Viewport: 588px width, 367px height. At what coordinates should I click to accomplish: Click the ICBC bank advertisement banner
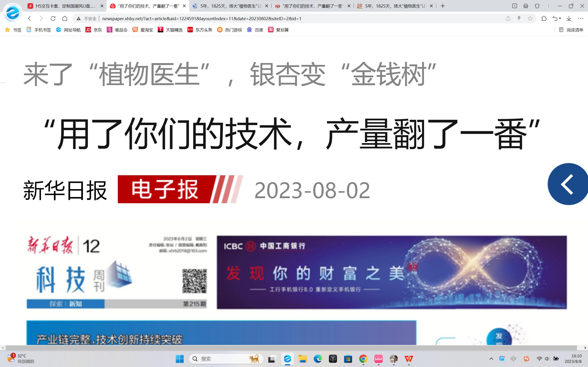(392, 272)
